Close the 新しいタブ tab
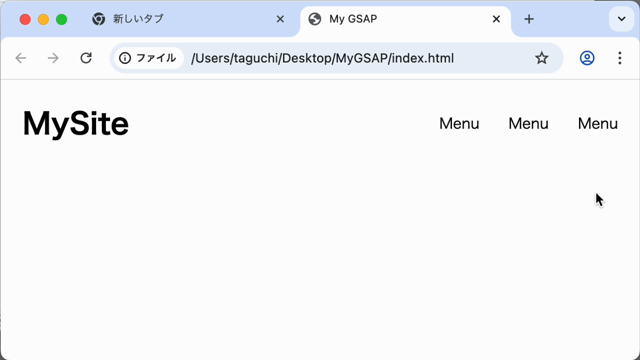 tap(280, 19)
